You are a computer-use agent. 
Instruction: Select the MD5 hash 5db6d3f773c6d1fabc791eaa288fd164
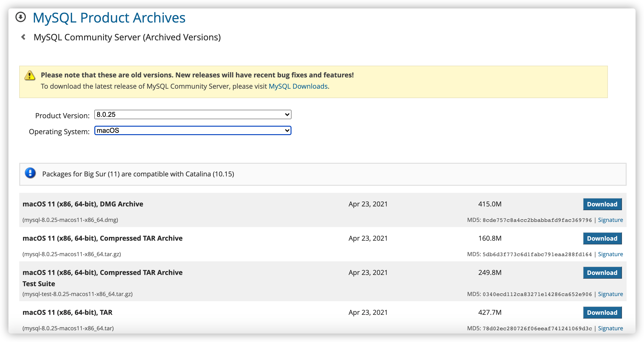click(537, 255)
